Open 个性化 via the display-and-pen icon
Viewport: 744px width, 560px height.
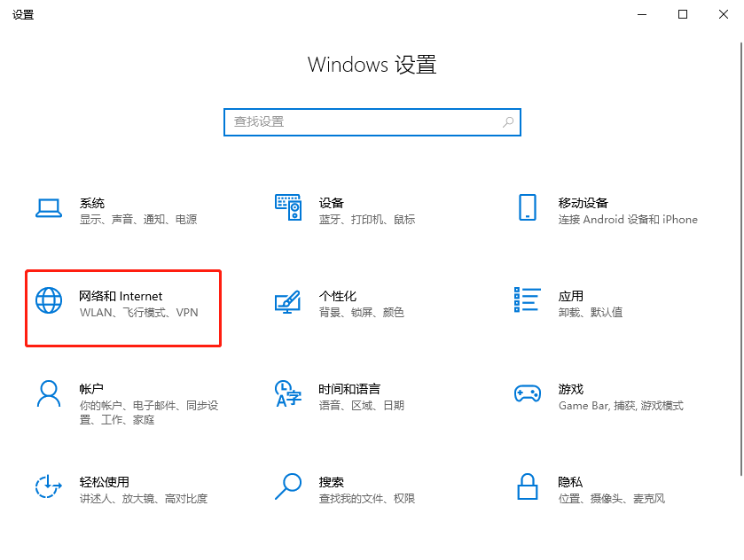287,301
